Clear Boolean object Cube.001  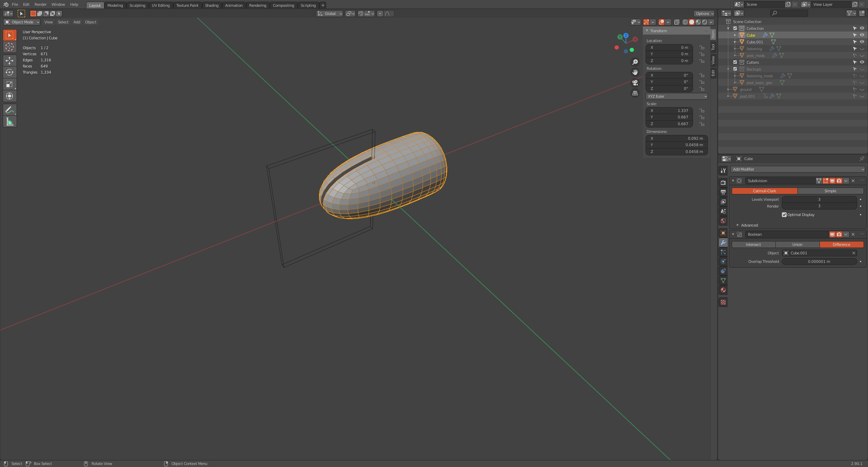click(x=854, y=253)
